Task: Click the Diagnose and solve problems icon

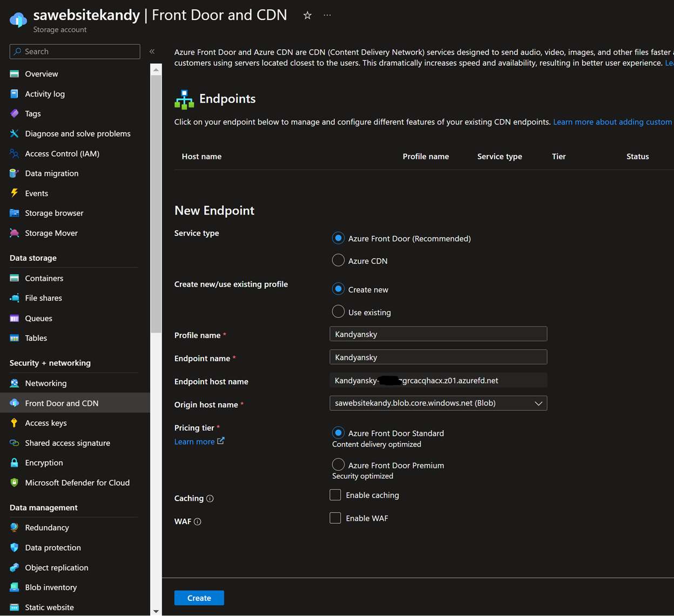Action: click(15, 133)
